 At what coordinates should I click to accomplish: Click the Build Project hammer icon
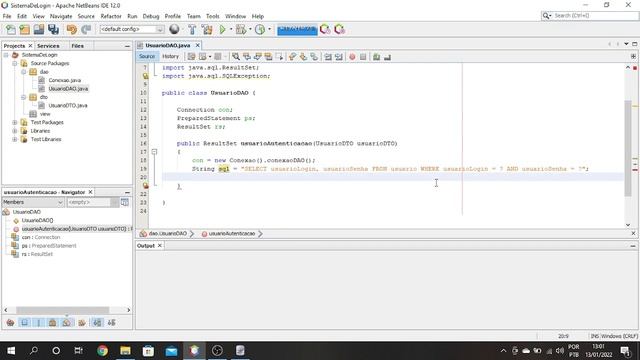click(192, 29)
